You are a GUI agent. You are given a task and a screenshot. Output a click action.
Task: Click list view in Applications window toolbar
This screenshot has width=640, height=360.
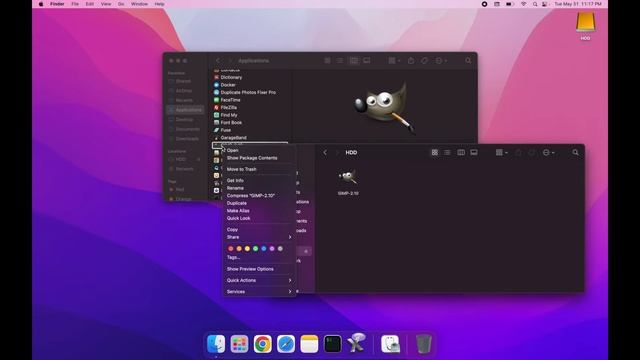[x=340, y=61]
